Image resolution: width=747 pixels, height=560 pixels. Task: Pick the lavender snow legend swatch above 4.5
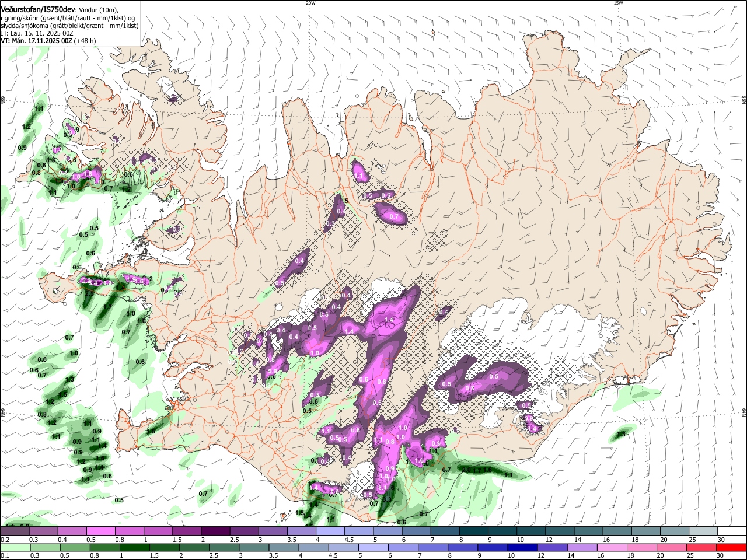[358, 531]
